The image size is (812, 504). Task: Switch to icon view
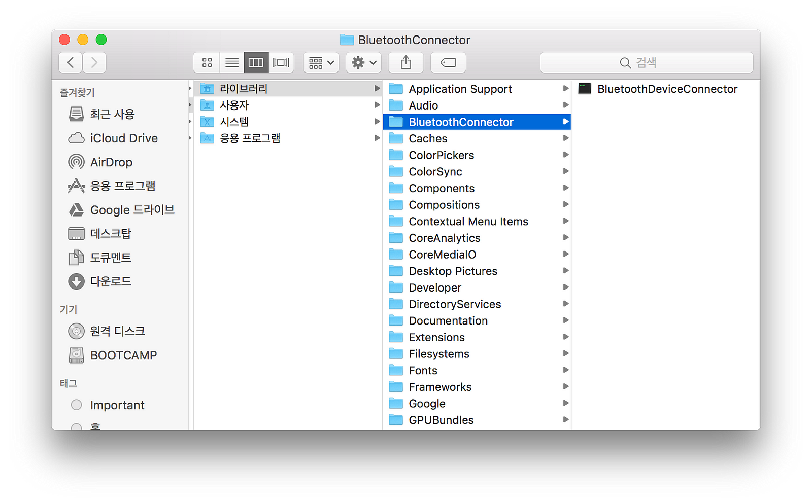pos(207,62)
